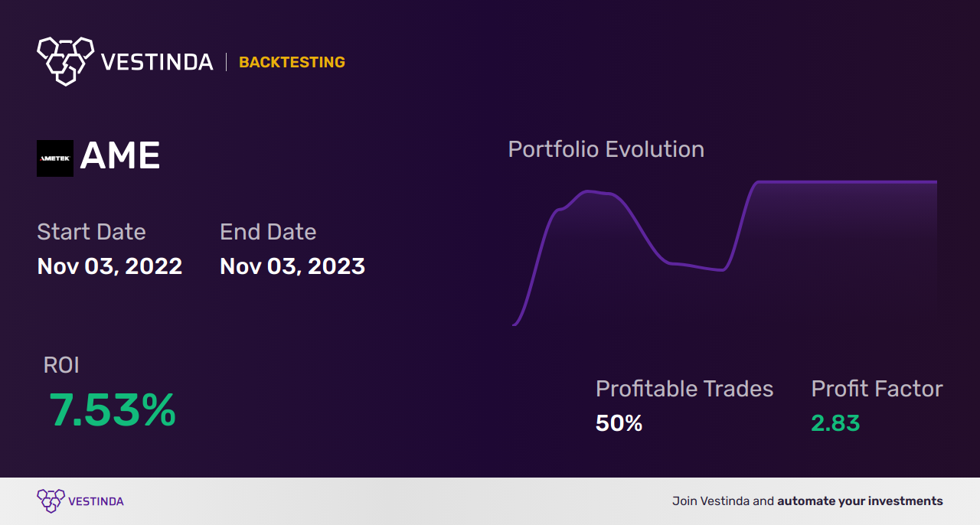Select the AME ticker title
Screen dimensions: 980x525
(120, 157)
